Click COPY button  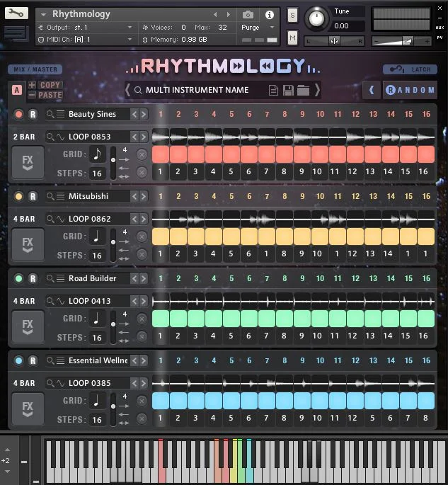pos(50,85)
